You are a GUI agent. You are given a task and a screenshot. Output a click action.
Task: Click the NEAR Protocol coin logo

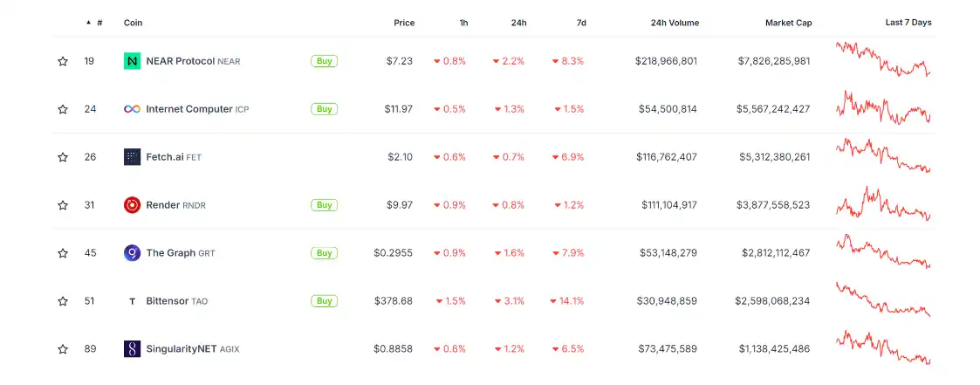(132, 61)
